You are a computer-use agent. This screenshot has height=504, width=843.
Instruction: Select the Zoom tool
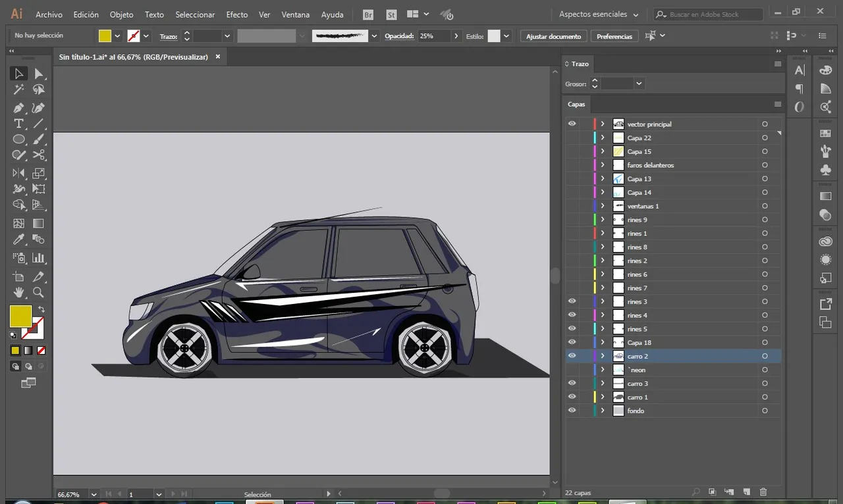pos(39,292)
